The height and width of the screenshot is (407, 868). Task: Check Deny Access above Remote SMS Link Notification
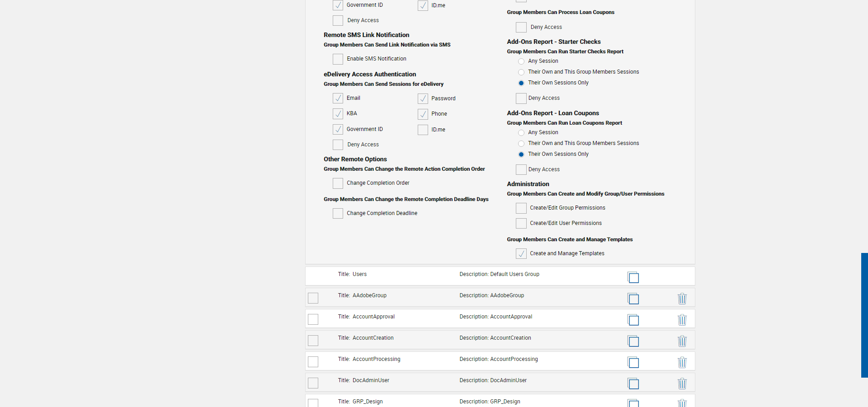pyautogui.click(x=338, y=20)
